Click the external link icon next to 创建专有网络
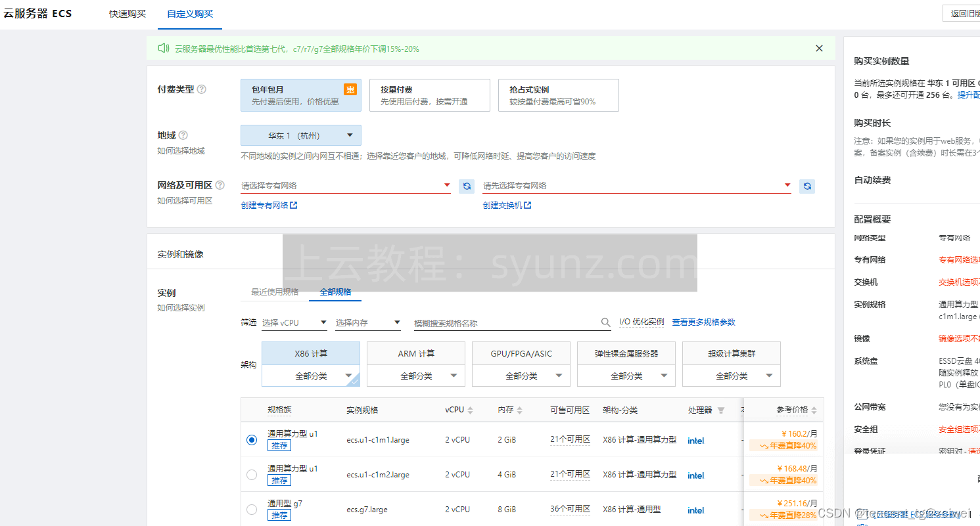Viewport: 980px width, 526px height. pos(294,206)
